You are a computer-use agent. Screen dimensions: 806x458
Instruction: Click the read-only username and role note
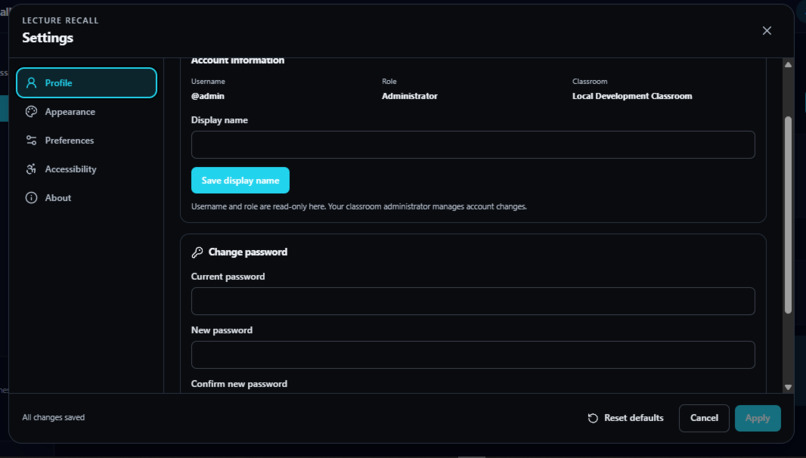point(359,207)
